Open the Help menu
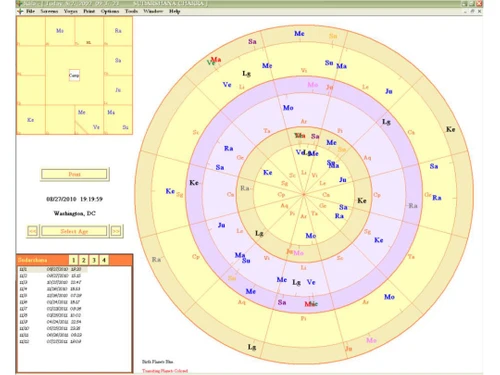This screenshot has width=500, height=375. click(x=174, y=11)
